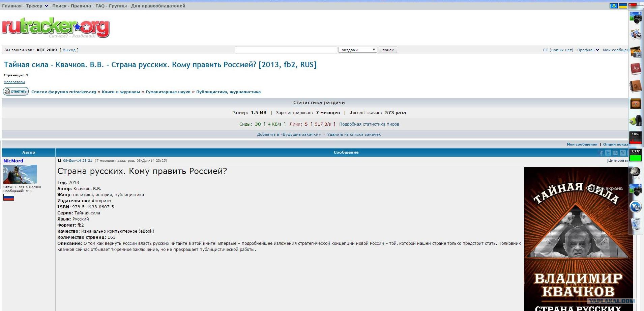Open the topic title 'Тайная сила - Квачков' link
Viewport: 644px width, 311px height.
[x=160, y=64]
